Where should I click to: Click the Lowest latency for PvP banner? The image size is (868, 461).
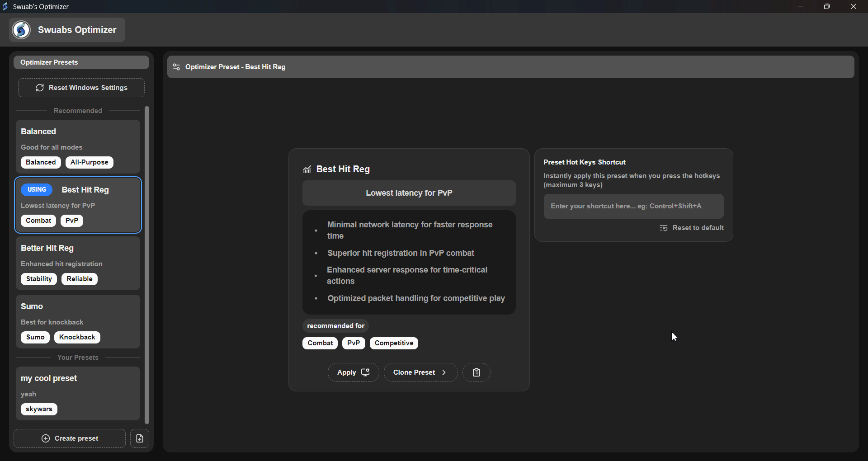tap(409, 193)
